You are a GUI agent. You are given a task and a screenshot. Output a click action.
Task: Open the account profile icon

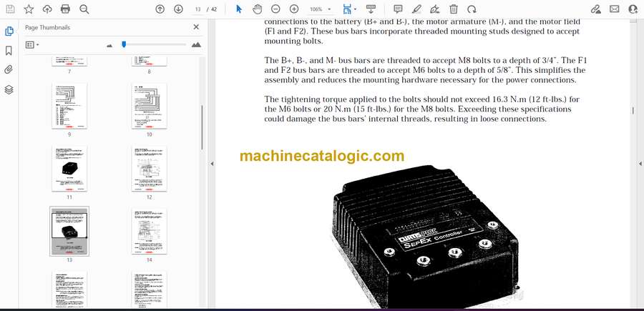tap(633, 9)
